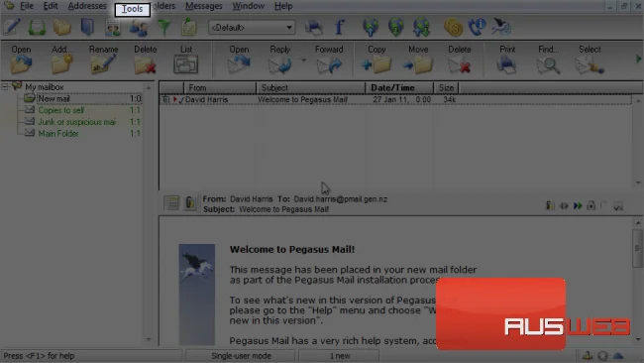Click the green funnel mail filtering icon
Image resolution: width=644 pixels, height=363 pixels.
(x=163, y=28)
